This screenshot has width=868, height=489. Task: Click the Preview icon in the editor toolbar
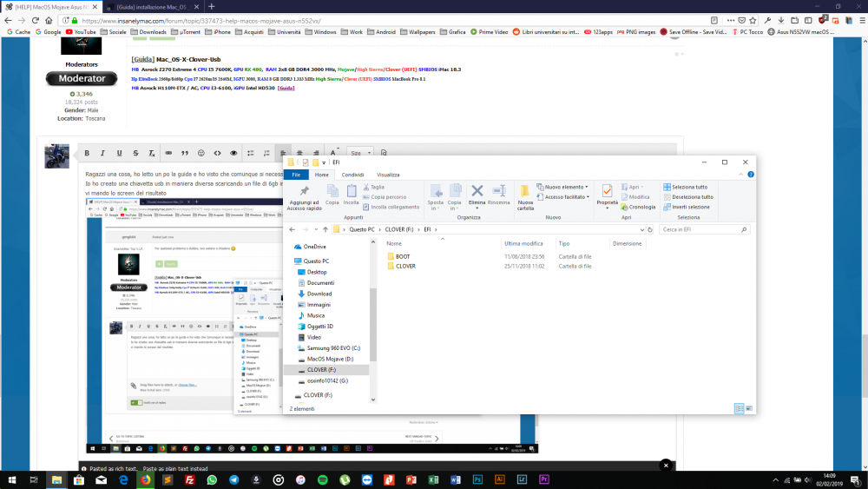coord(384,153)
